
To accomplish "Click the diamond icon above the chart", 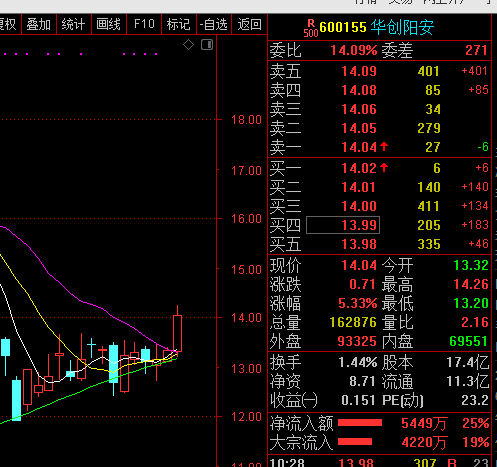I will click(x=188, y=45).
